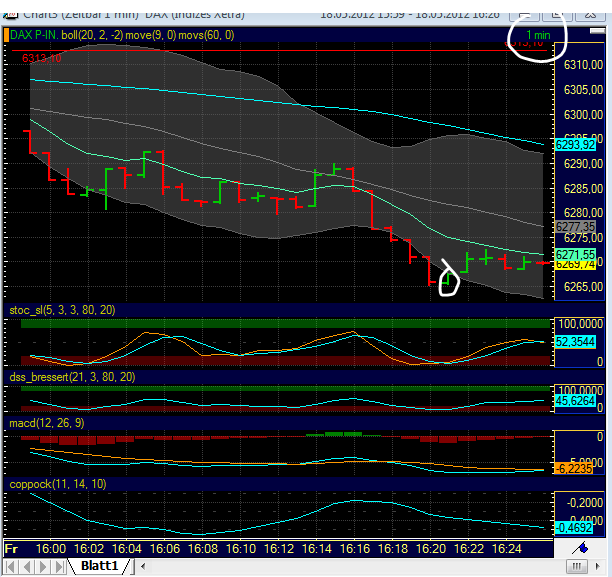Click the 16:20 time axis label
This screenshot has width=612, height=577.
[x=431, y=549]
